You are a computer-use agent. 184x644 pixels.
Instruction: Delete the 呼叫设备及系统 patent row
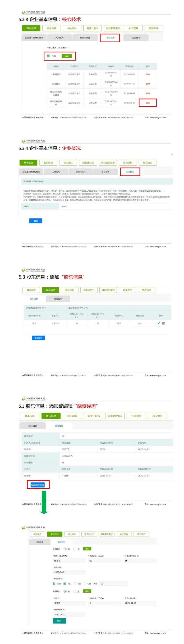click(148, 103)
